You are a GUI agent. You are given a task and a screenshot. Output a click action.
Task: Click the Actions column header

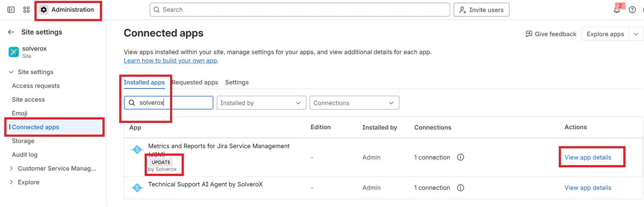pos(576,127)
